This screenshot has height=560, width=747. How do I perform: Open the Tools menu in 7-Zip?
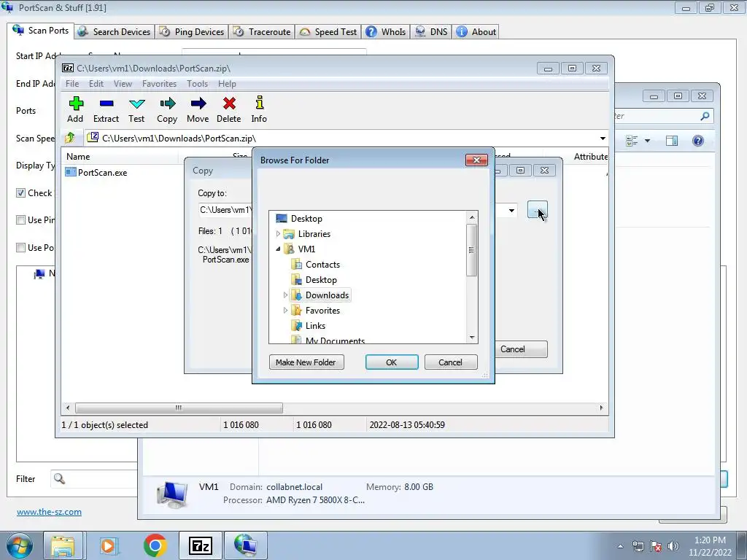[197, 84]
